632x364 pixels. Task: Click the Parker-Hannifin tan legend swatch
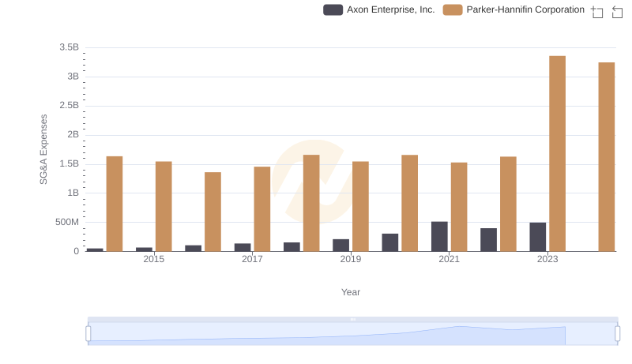[x=453, y=9]
